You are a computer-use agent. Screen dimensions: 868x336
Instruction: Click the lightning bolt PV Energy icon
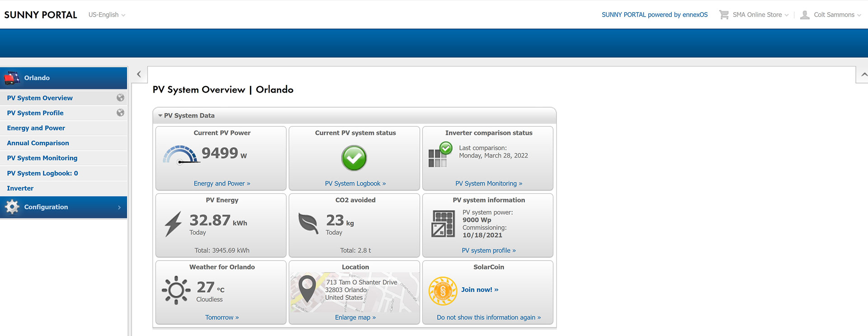[x=173, y=224]
